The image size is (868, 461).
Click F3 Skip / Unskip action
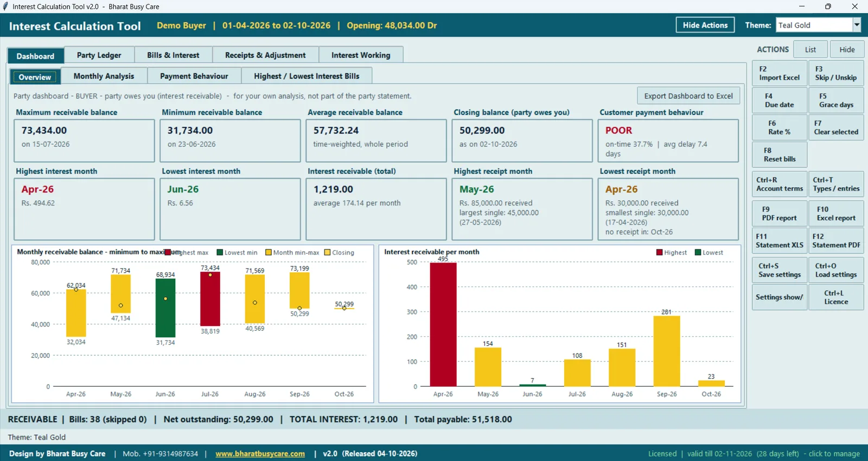coord(836,73)
